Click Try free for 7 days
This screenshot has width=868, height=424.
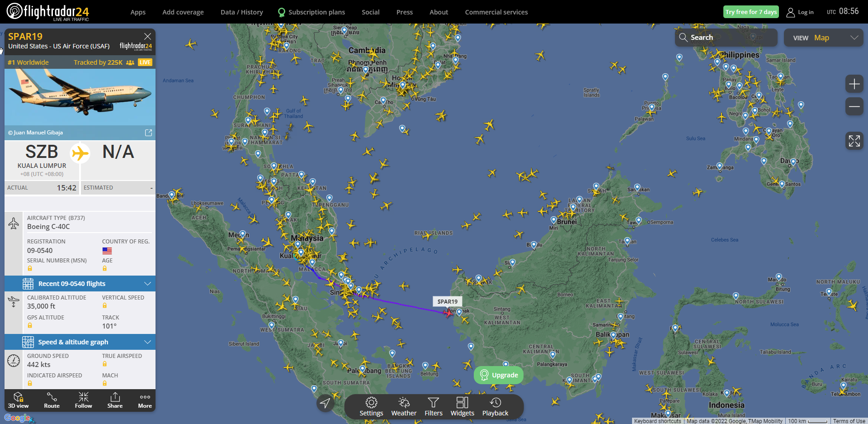[751, 12]
